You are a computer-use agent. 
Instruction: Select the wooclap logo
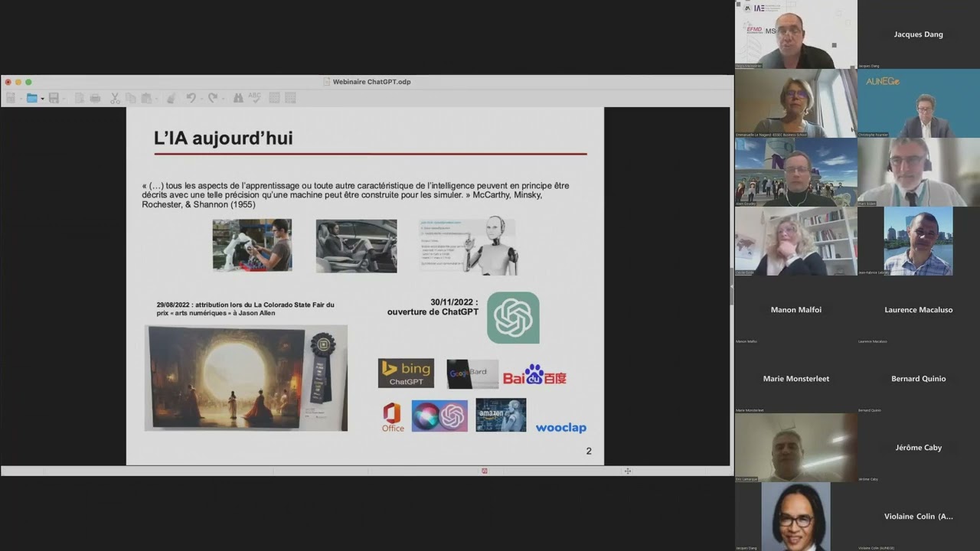560,428
